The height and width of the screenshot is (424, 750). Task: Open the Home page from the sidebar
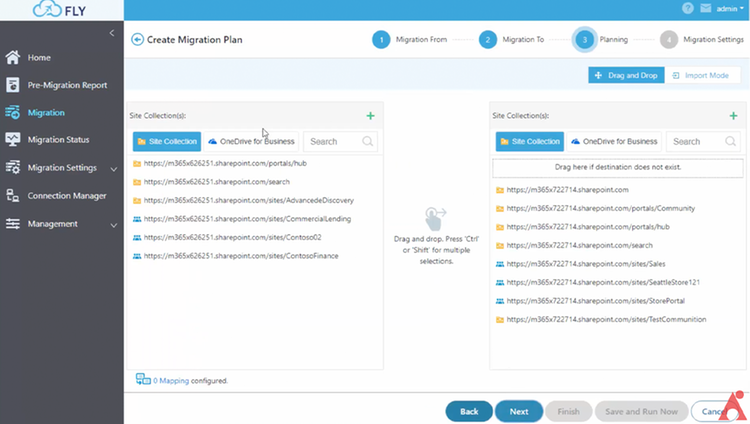[39, 57]
